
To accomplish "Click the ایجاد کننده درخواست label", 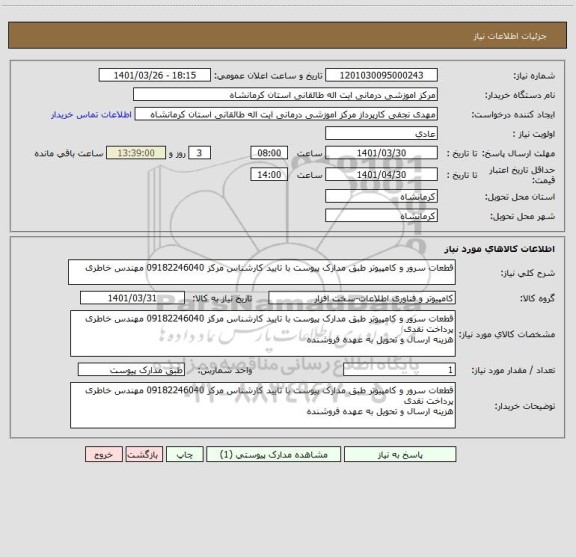I will click(513, 115).
